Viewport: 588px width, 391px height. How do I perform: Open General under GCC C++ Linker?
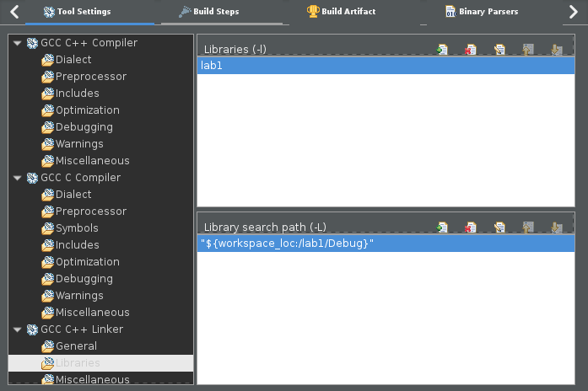click(76, 346)
